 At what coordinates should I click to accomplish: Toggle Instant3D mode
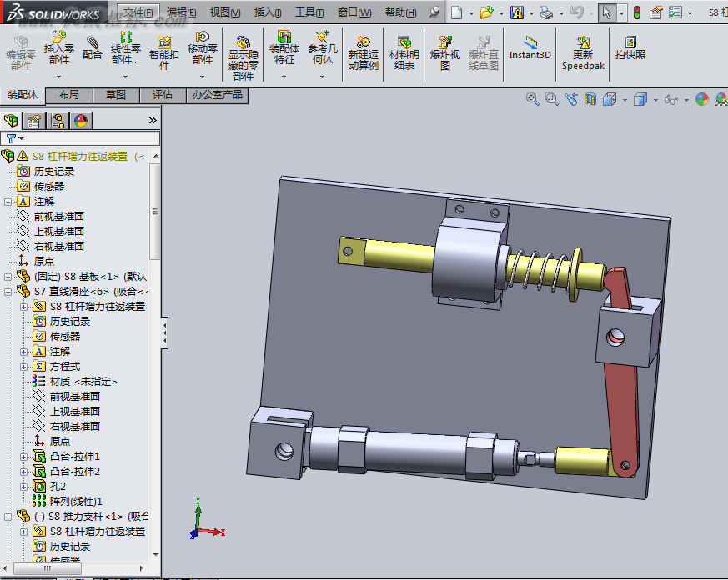click(x=530, y=48)
